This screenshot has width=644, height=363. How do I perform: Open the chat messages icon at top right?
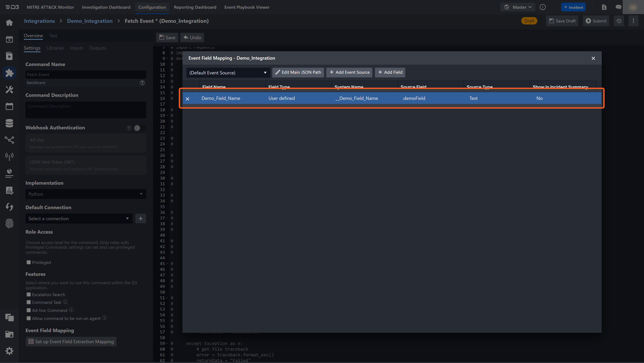point(618,7)
